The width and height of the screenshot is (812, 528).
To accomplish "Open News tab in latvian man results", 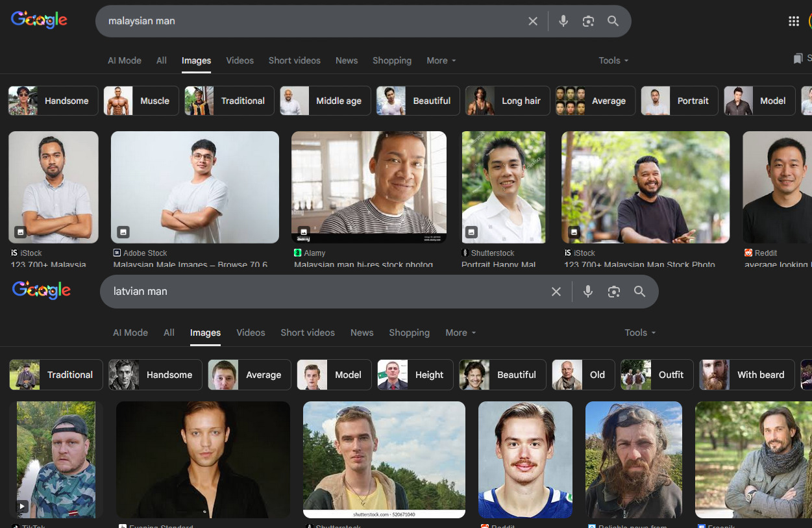I will (362, 333).
